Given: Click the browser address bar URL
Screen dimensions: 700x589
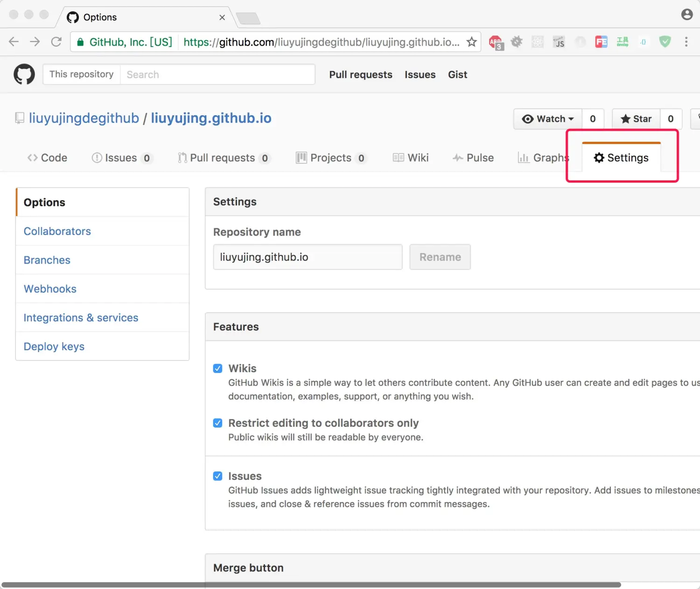Looking at the screenshot, I should point(321,42).
